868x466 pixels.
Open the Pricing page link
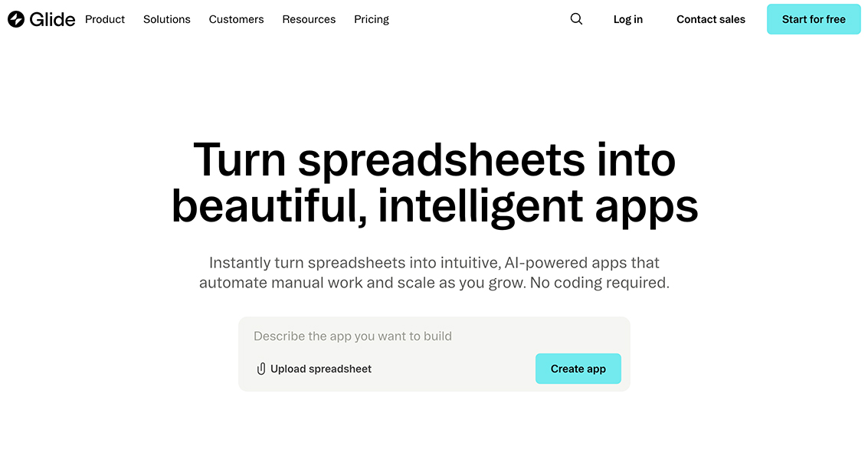coord(372,19)
